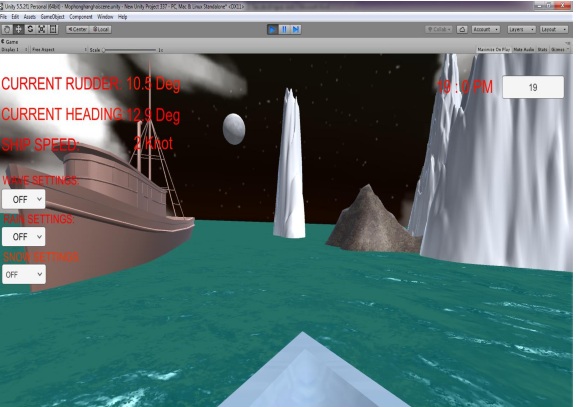Toggle pivot mode Center button

click(77, 29)
